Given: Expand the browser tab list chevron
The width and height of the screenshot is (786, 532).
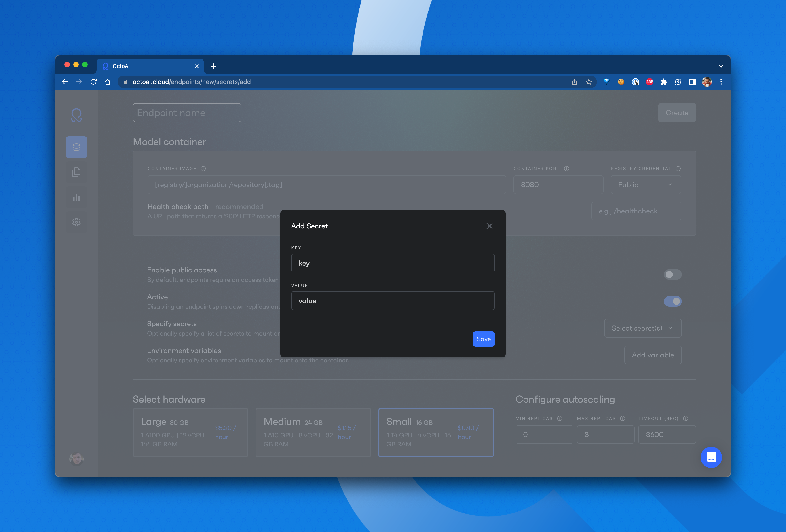Looking at the screenshot, I should (721, 66).
